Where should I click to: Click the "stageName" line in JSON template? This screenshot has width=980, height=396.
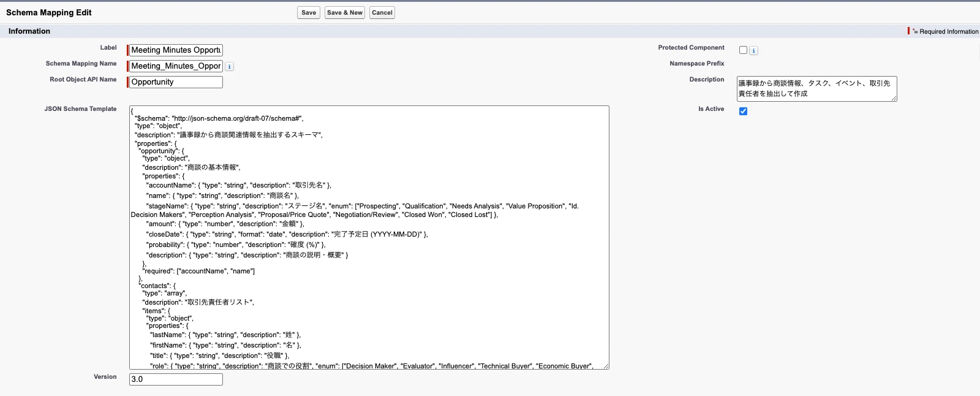coord(355,210)
